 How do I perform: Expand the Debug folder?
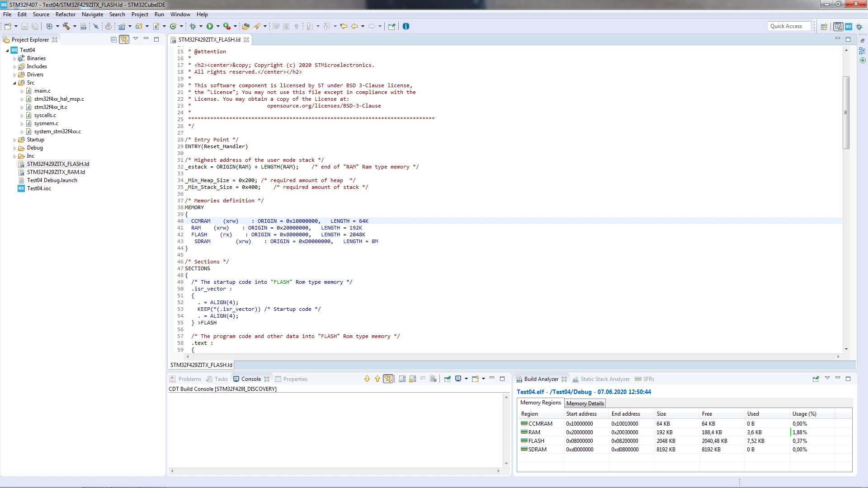click(x=14, y=148)
